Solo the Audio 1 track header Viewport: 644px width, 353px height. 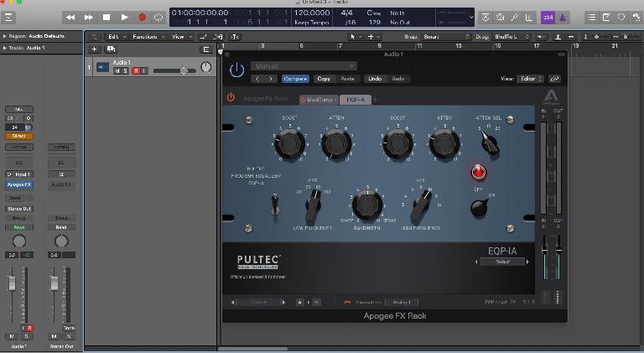(125, 71)
